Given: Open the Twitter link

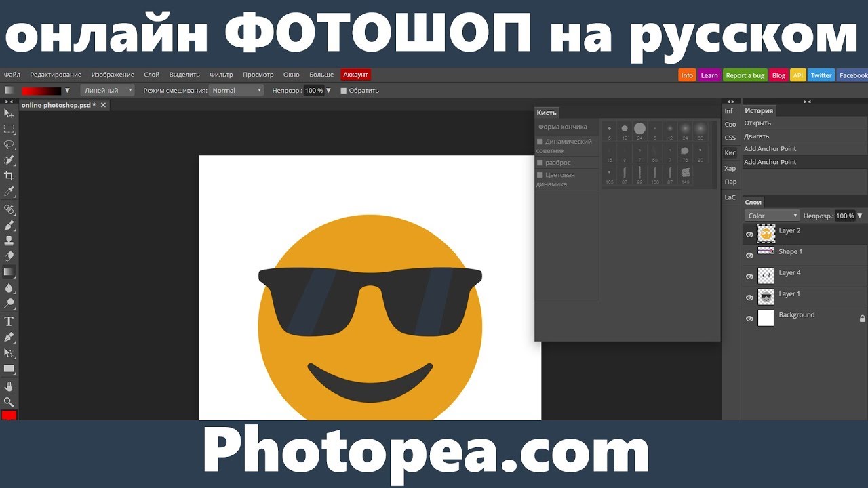Looking at the screenshot, I should pos(821,75).
